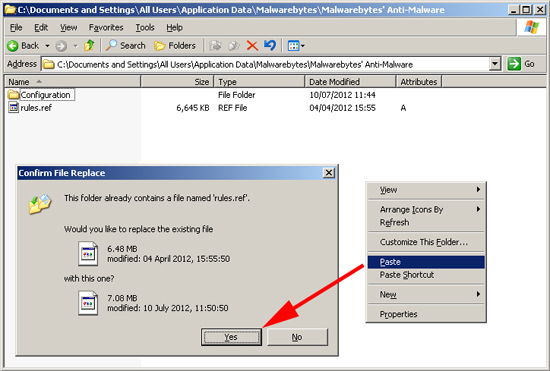This screenshot has width=550, height=371.
Task: Click the REF File type cell
Action: pos(233,108)
